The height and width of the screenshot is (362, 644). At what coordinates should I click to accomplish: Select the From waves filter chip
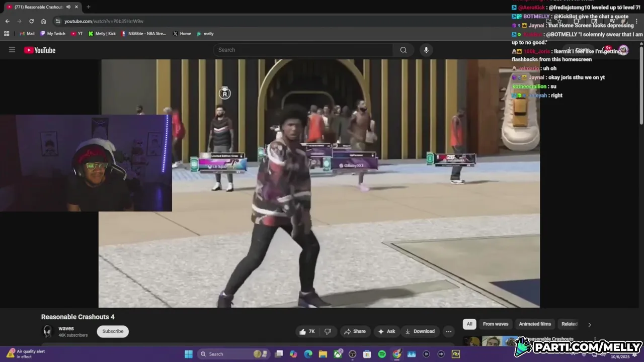pos(496,324)
